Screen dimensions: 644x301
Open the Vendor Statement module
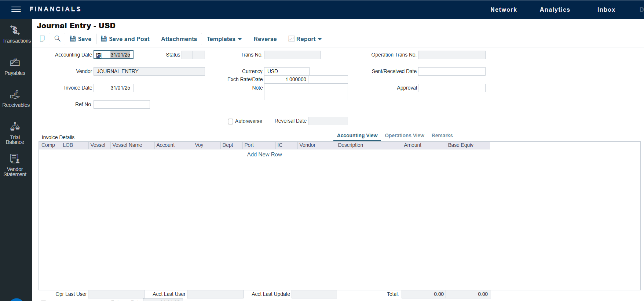click(x=15, y=165)
